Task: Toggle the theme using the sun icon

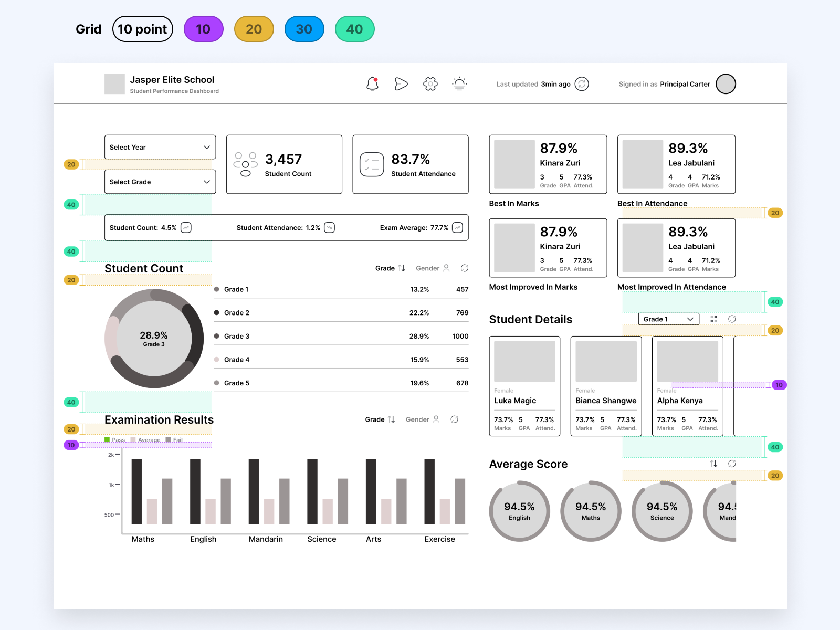Action: [459, 83]
